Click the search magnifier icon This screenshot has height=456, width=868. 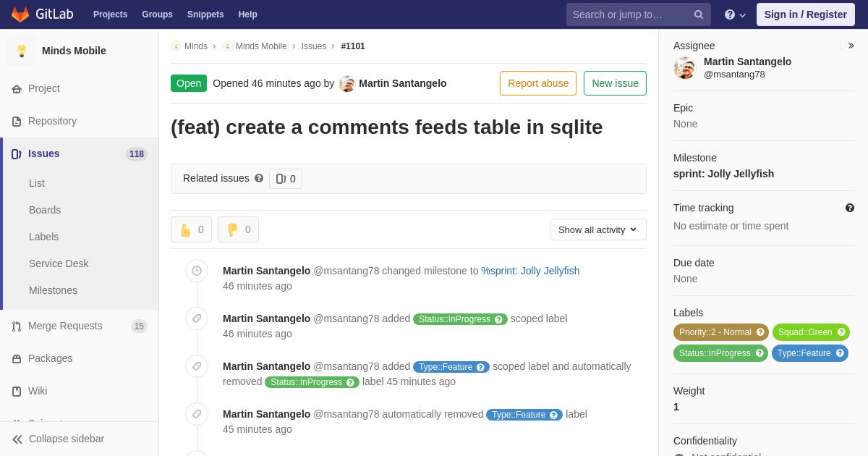699,14
